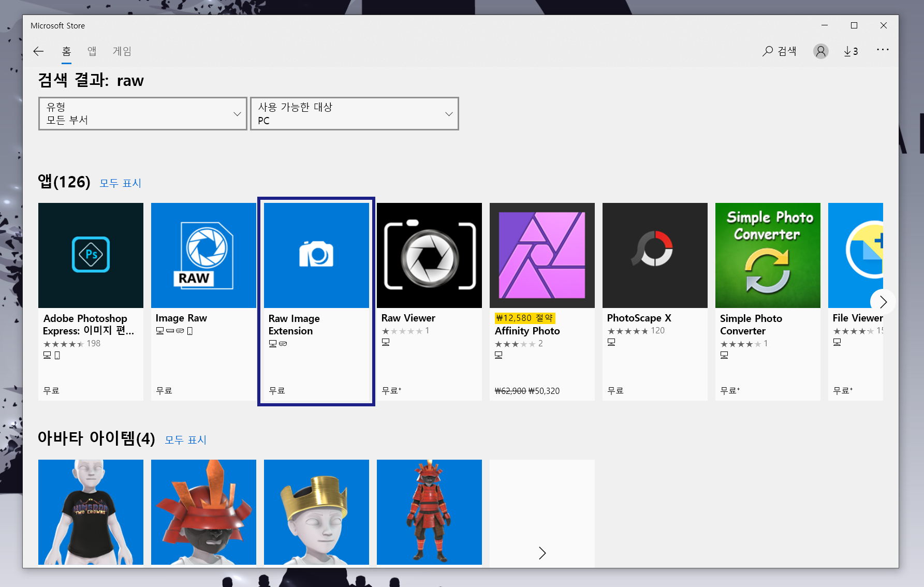
Task: Maximize the Microsoft Store window
Action: 854,25
